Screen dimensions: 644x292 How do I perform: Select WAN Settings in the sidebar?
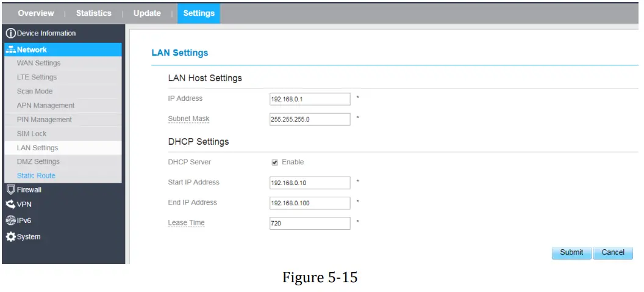tap(38, 63)
